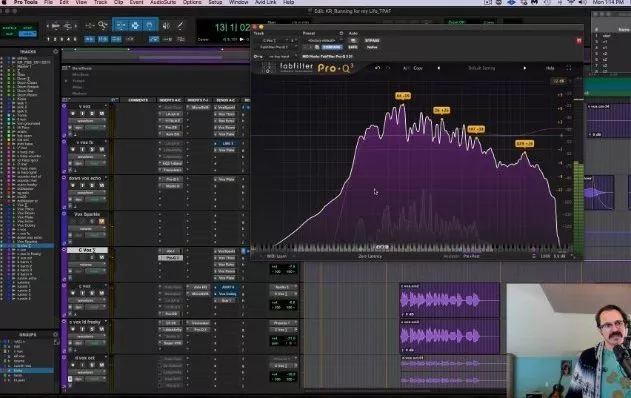The height and width of the screenshot is (398, 631).
Task: Select the 'c vox ld freaky' audio clip
Action: click(450, 336)
